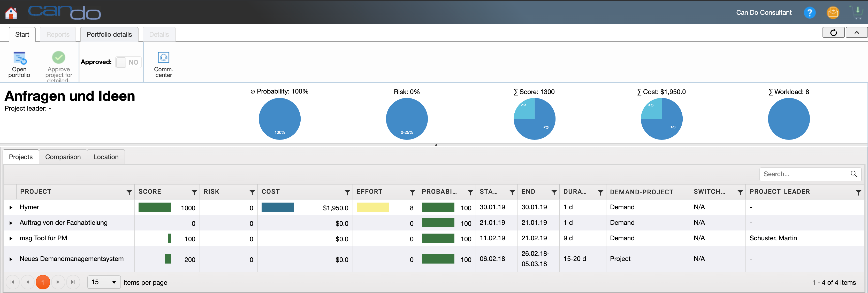Select the Details tab

click(x=159, y=34)
